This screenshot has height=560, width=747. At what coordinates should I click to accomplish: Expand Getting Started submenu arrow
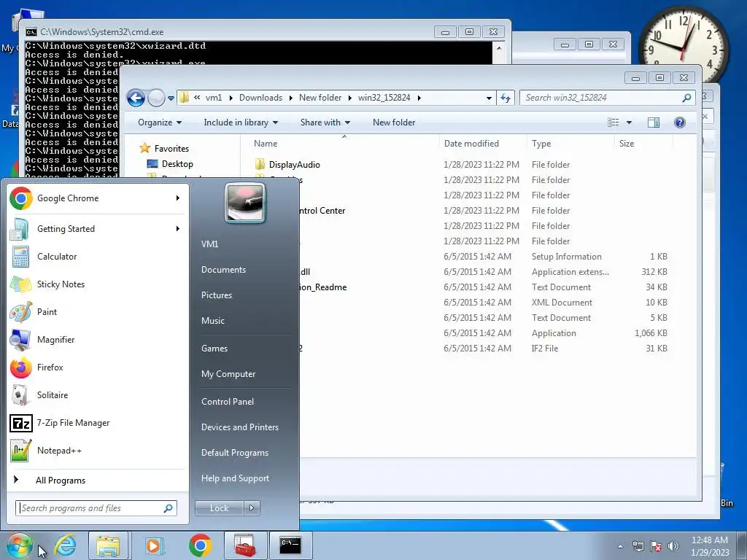178,228
